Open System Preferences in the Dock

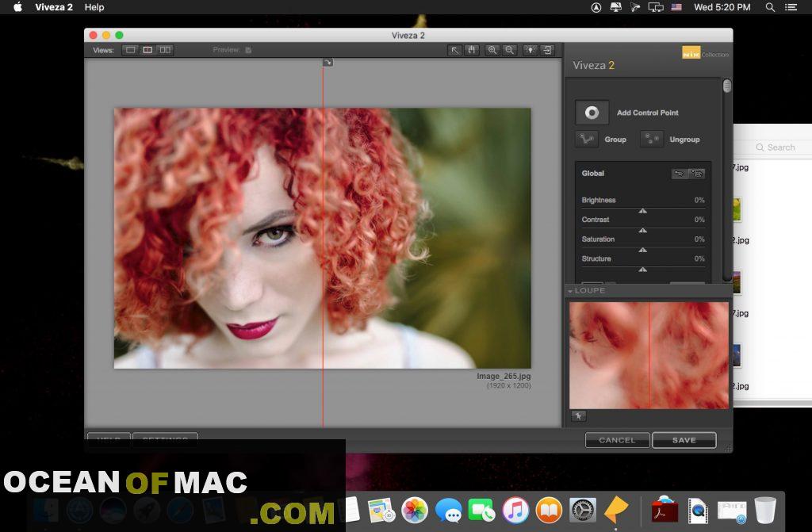[x=583, y=510]
